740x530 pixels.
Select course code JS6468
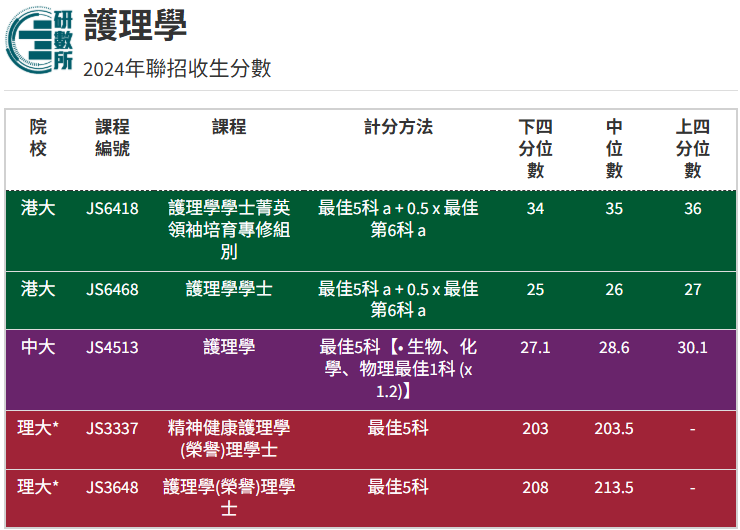(112, 289)
